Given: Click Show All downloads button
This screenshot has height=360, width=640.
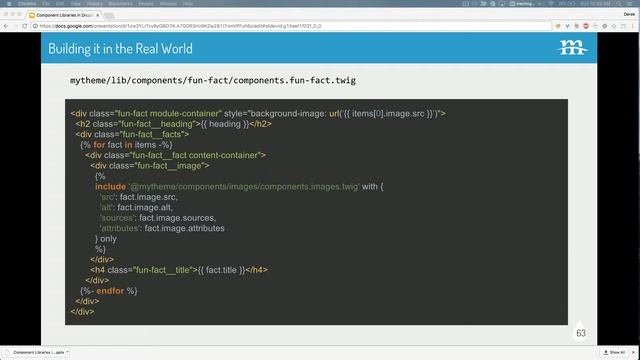Looking at the screenshot, I should (x=614, y=352).
